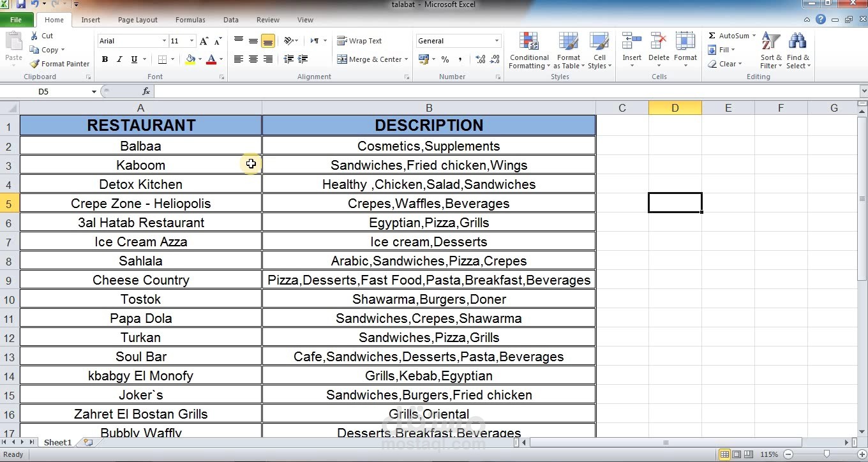Increase indent in Alignment group
868x462 pixels.
coord(303,59)
